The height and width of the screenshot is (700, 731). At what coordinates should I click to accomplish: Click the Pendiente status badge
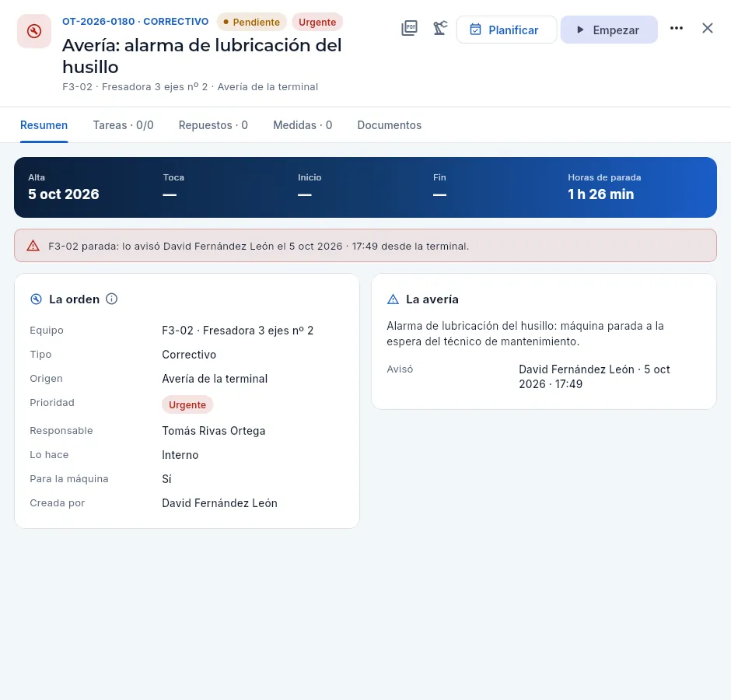pyautogui.click(x=252, y=22)
